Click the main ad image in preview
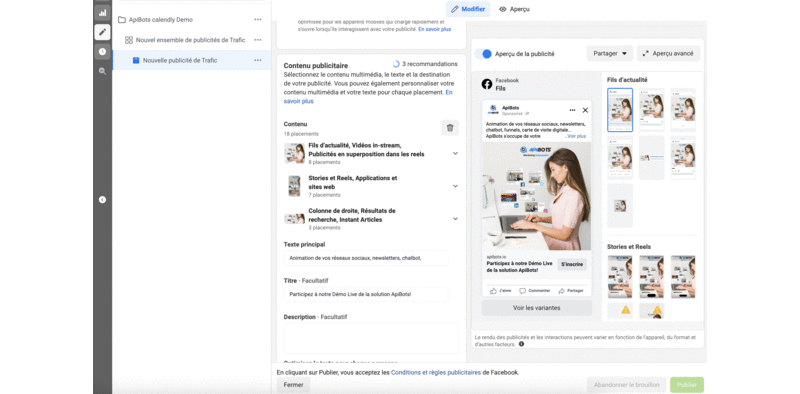This screenshot has width=800, height=394. pos(537,196)
